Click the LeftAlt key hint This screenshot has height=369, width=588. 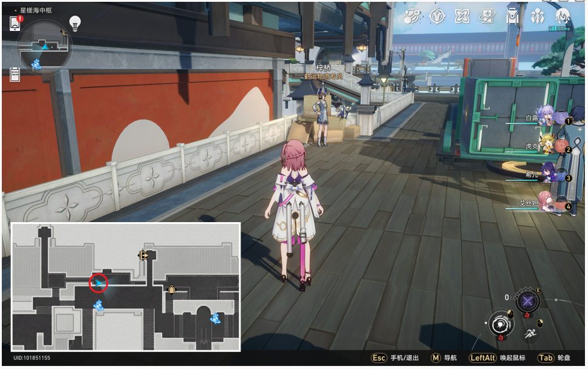click(x=483, y=358)
